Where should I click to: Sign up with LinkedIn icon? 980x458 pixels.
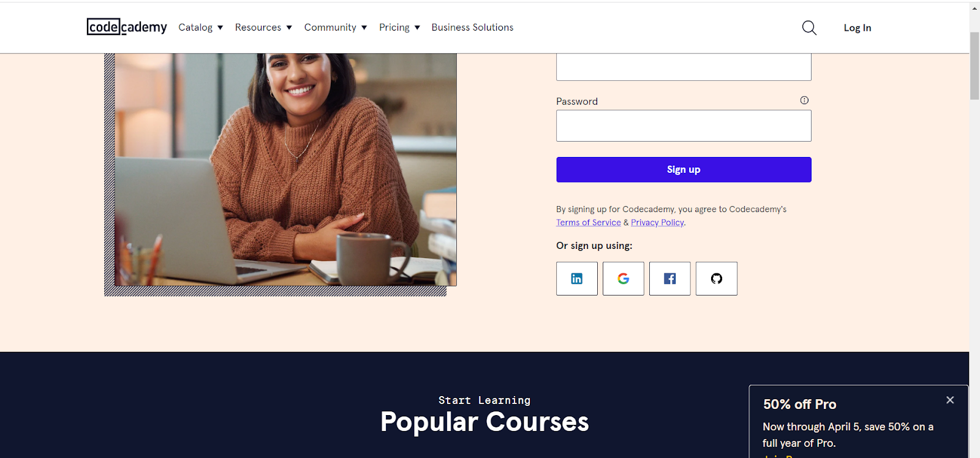pyautogui.click(x=577, y=278)
